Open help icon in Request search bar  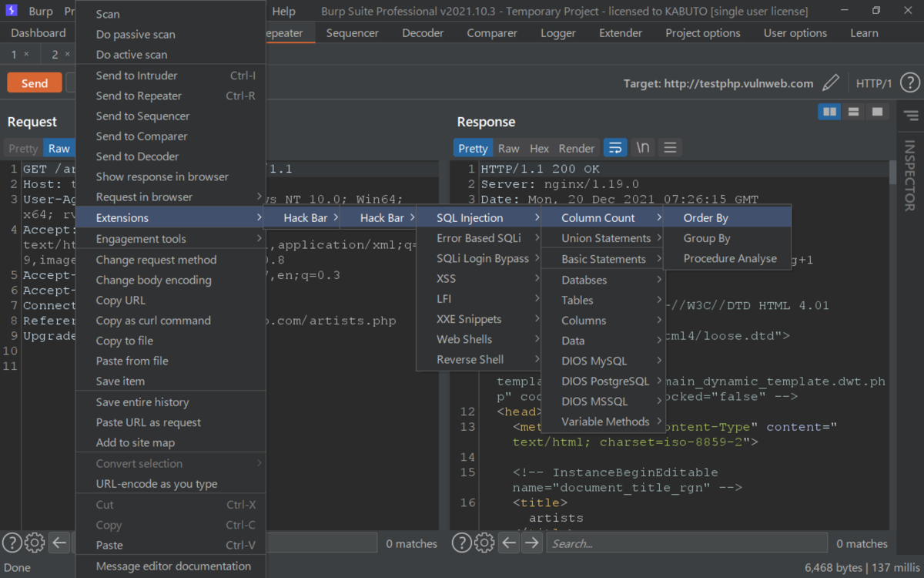12,543
